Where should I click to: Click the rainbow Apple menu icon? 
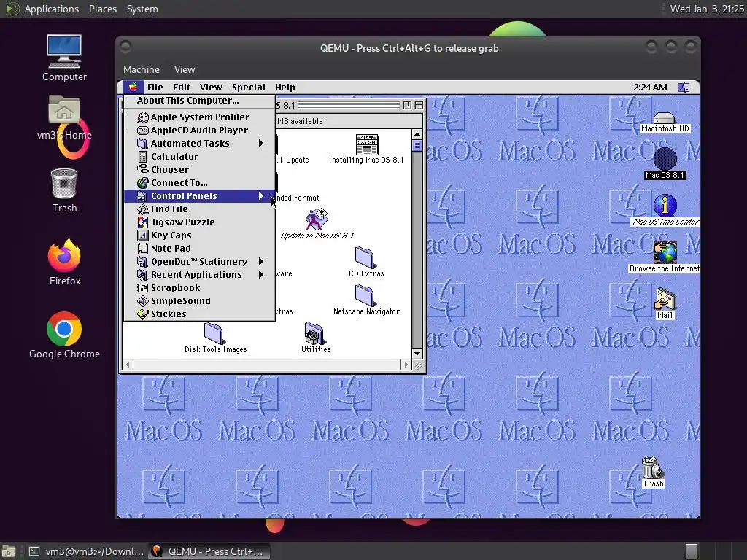pyautogui.click(x=133, y=87)
